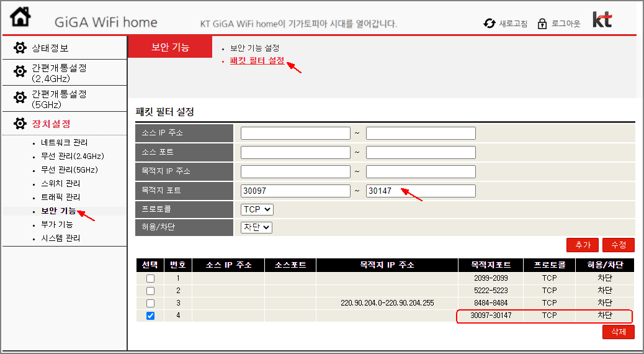
Task: Open 무선 관리(2.4GHz) submenu
Action: pos(73,157)
